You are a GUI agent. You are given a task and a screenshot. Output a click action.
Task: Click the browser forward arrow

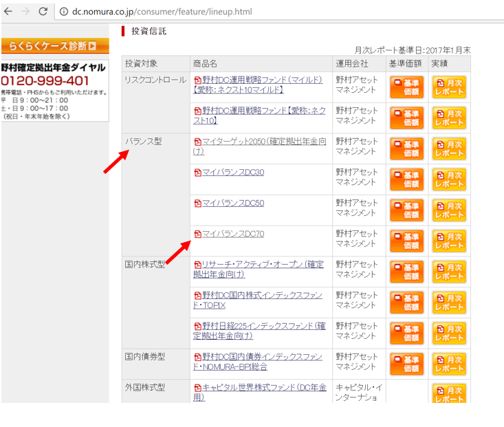point(25,12)
